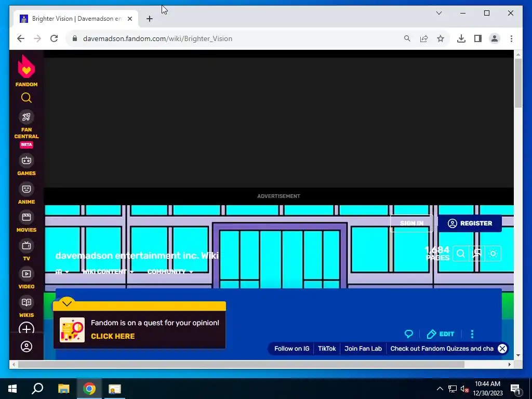Open Chrome three-dot main menu
Screen dimensions: 532x399
[511, 38]
